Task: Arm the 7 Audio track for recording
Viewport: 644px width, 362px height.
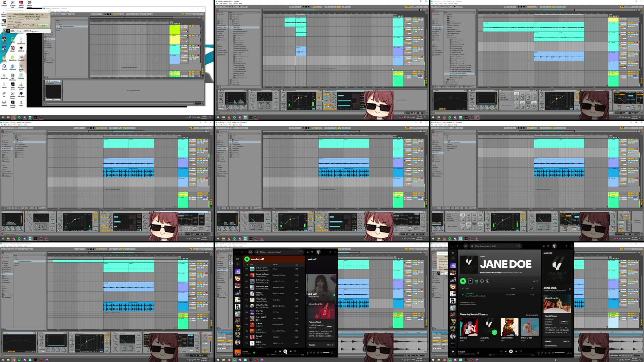Action: coord(422,57)
